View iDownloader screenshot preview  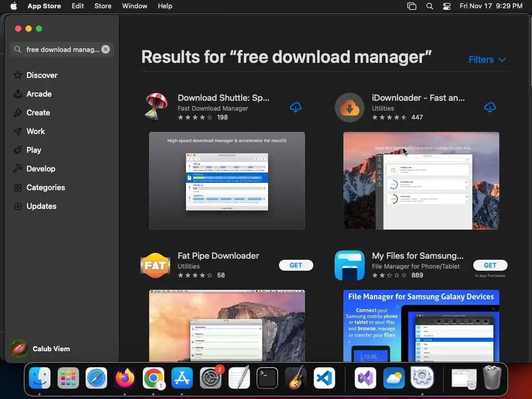click(421, 181)
